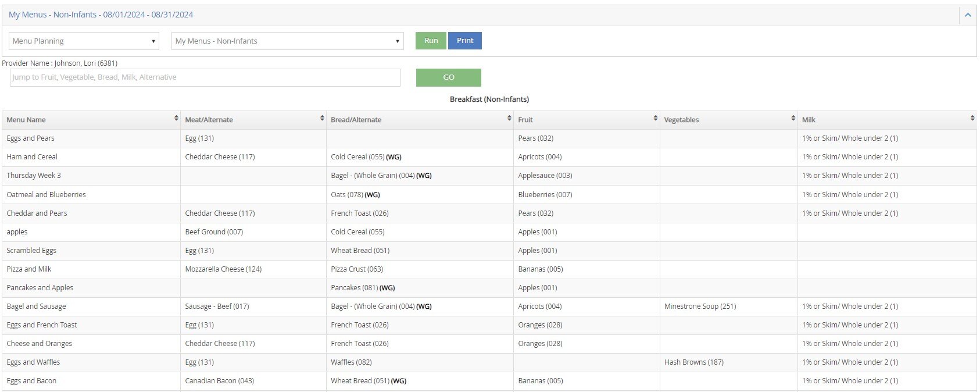Select the Pizza and Milk menu name
Viewport: 980px width, 392px height.
[29, 269]
